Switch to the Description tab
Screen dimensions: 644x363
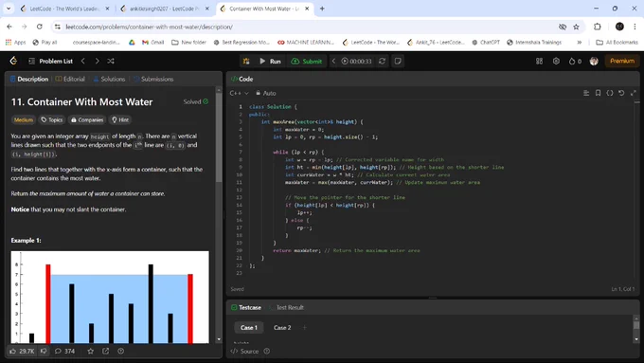(x=29, y=79)
